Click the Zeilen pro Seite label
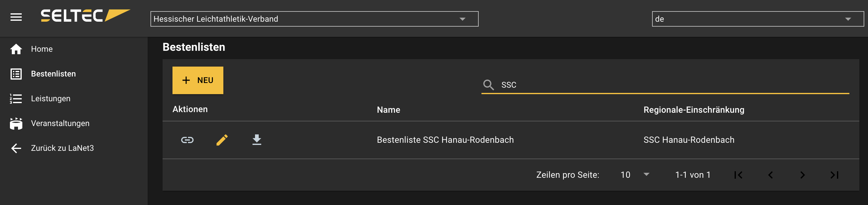The width and height of the screenshot is (868, 205). (568, 175)
